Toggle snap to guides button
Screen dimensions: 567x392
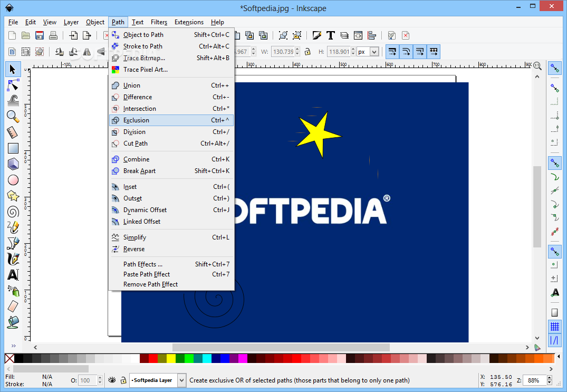(555, 340)
